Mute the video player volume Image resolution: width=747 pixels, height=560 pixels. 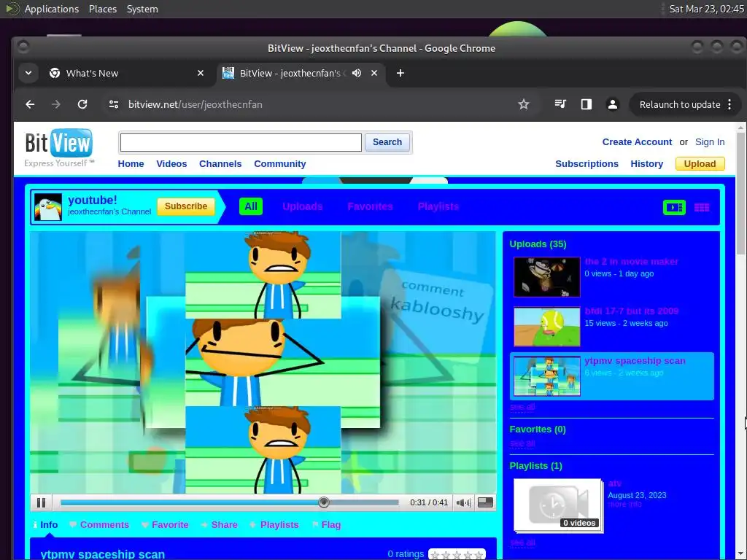463,502
